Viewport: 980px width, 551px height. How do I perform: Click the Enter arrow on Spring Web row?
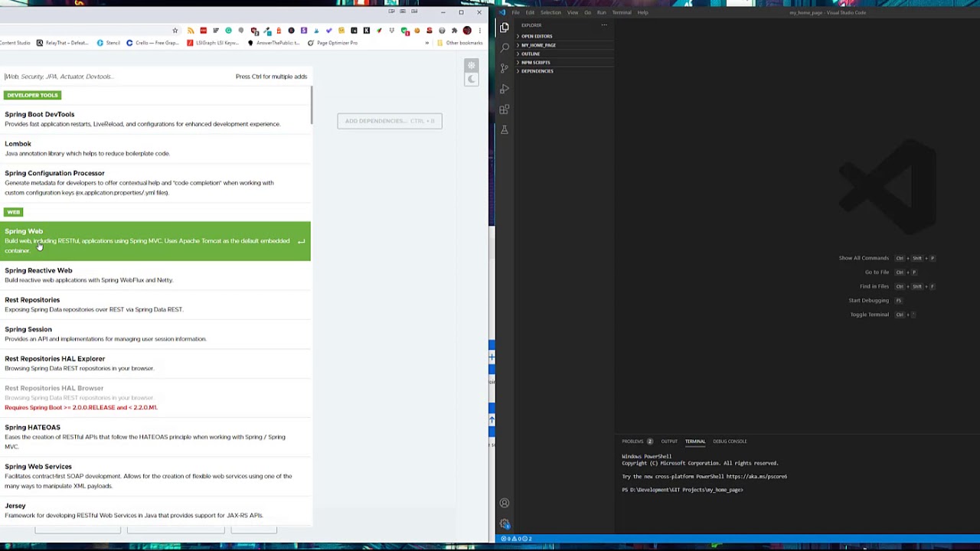pos(301,242)
